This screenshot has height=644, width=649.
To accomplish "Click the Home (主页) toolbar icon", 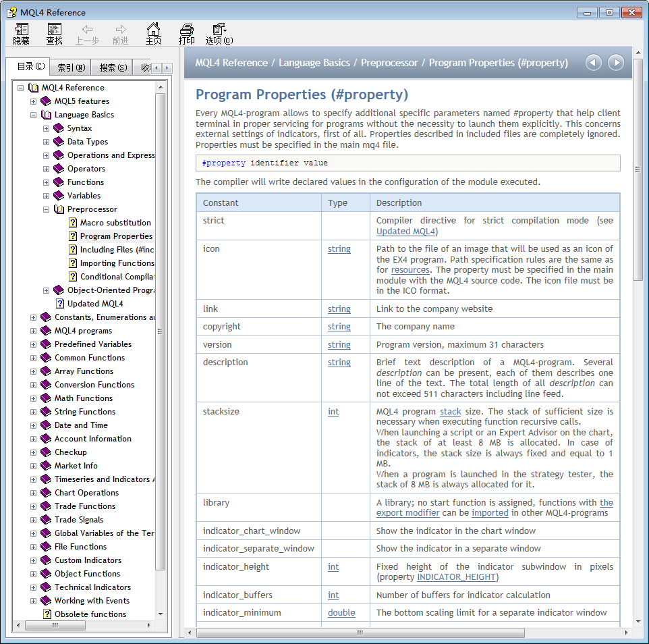I will point(153,34).
